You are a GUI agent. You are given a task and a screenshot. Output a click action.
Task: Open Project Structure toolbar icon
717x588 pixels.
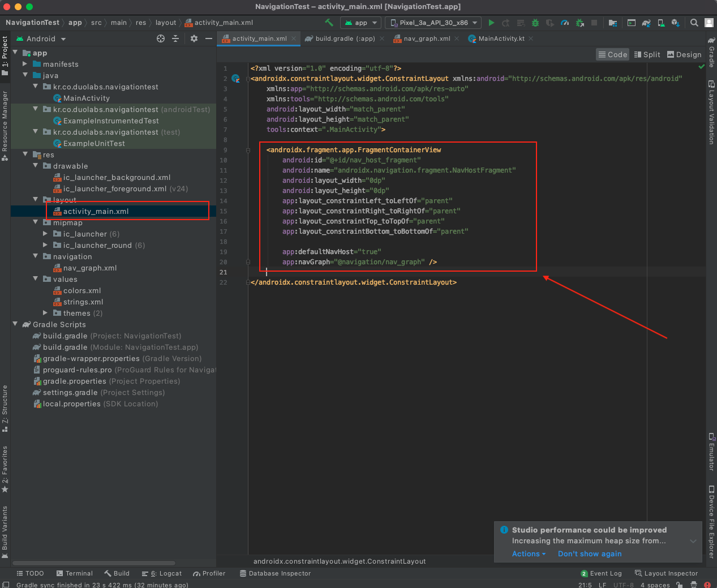[613, 23]
